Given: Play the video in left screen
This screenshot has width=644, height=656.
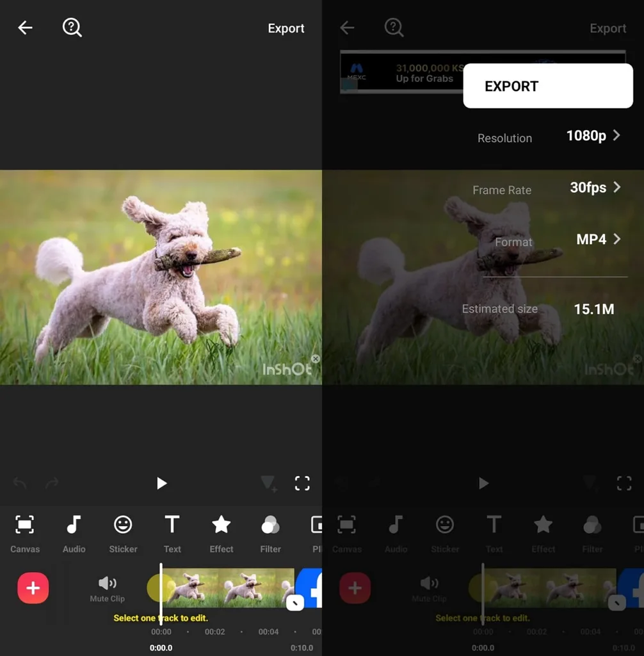Looking at the screenshot, I should (x=161, y=483).
